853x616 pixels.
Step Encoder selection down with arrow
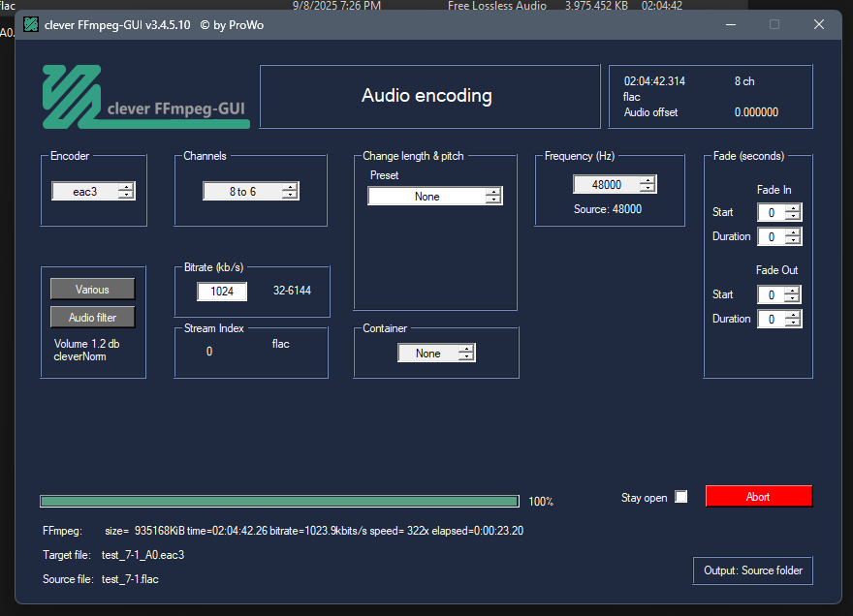126,196
